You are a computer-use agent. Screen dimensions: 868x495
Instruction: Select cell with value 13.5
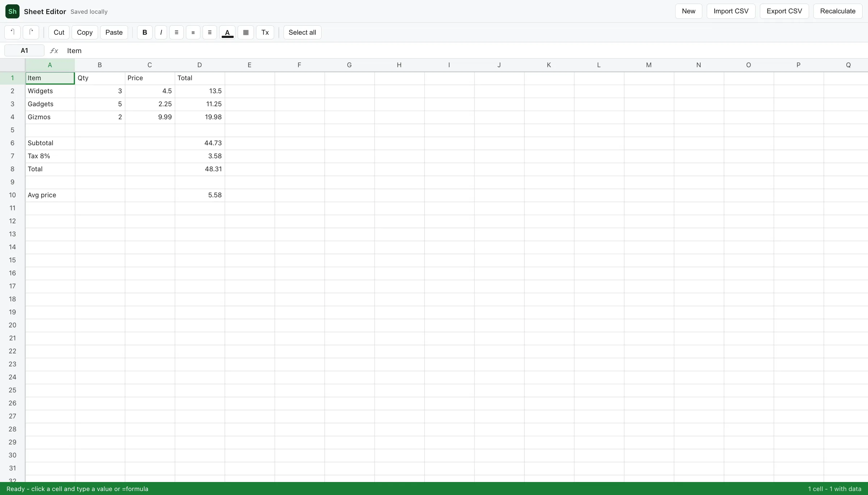click(x=200, y=91)
